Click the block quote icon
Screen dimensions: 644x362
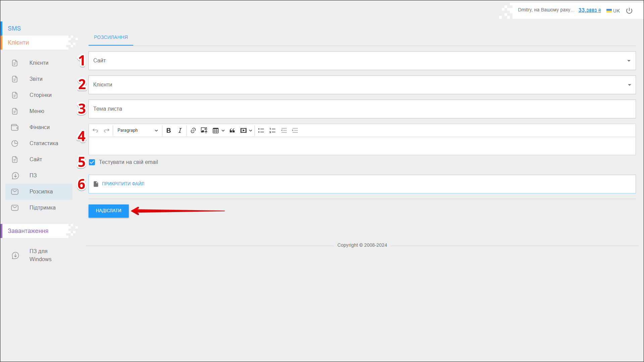(232, 130)
